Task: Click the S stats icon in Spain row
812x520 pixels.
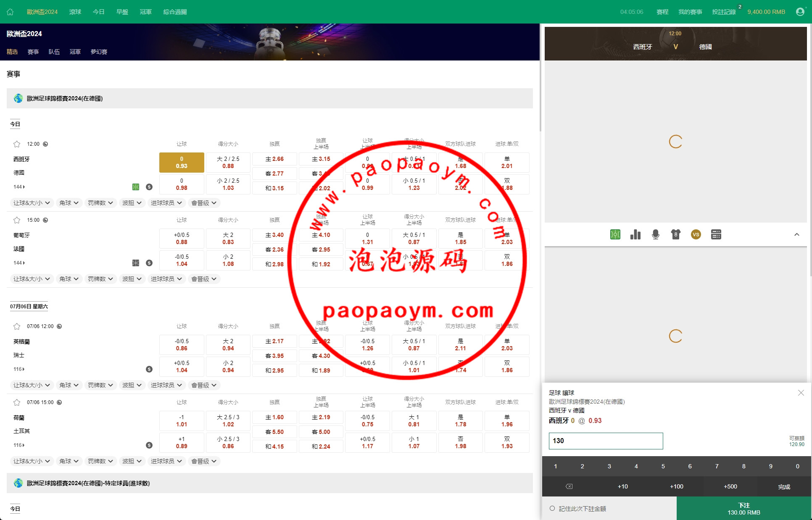Action: 149,187
